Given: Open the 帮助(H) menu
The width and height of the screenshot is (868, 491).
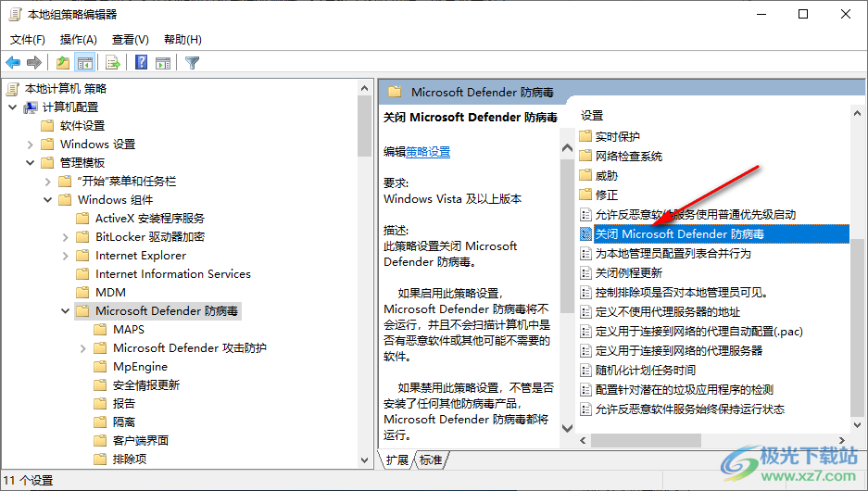Looking at the screenshot, I should click(182, 39).
